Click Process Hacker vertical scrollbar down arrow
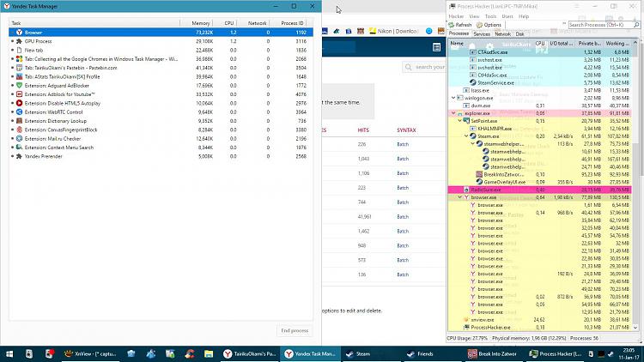 pos(635,328)
